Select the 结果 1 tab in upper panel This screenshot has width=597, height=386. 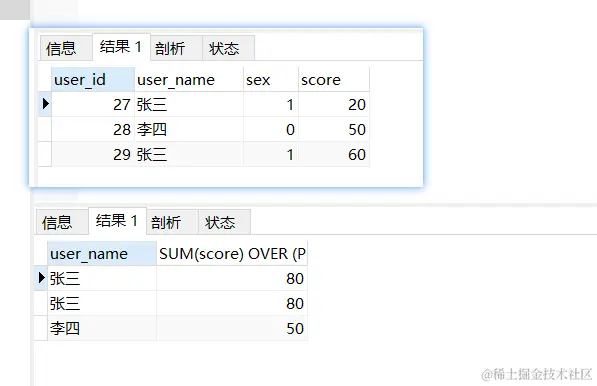point(121,47)
